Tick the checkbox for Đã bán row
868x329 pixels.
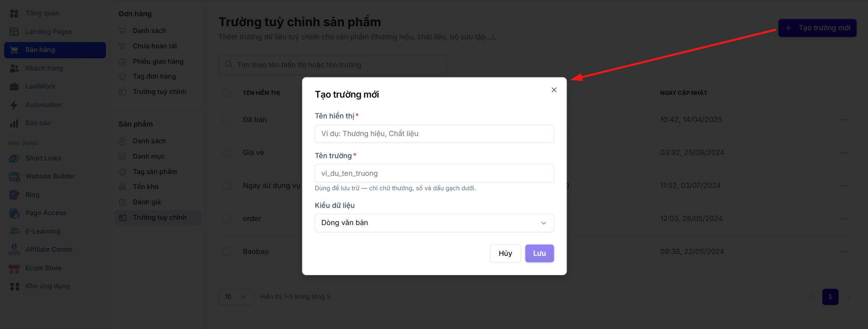click(227, 120)
